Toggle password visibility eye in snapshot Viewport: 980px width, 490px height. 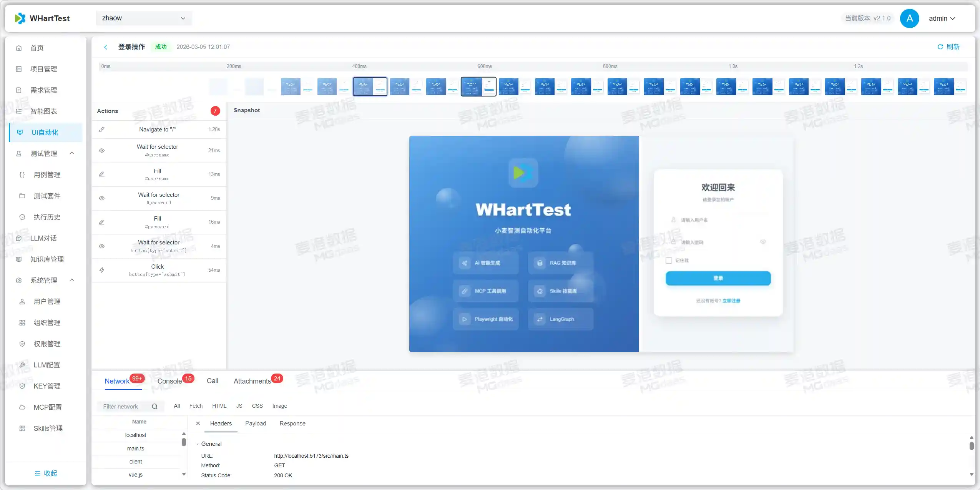point(763,242)
